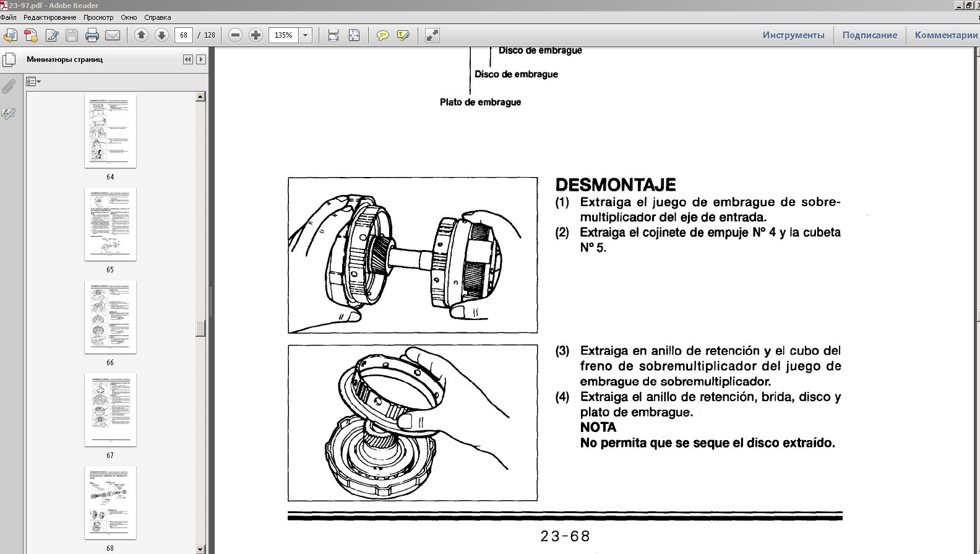Open the Signatures panel icon
Image resolution: width=980 pixels, height=554 pixels.
point(9,114)
